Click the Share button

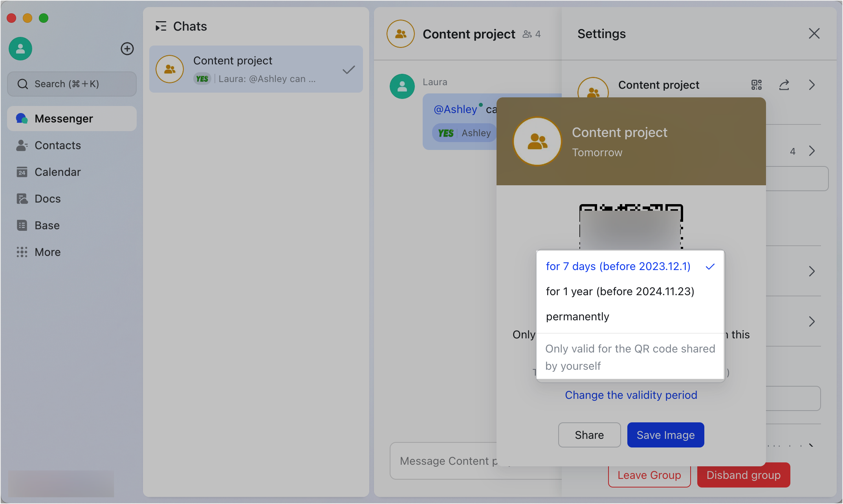[589, 435]
